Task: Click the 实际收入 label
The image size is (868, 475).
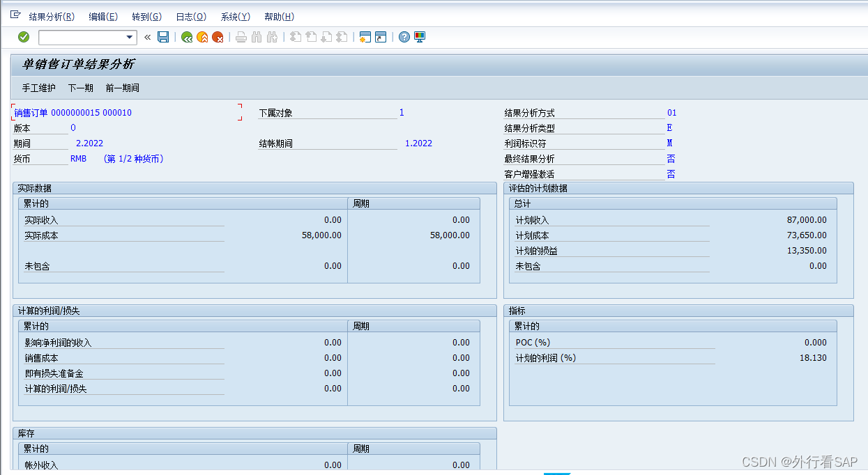Action: [41, 220]
